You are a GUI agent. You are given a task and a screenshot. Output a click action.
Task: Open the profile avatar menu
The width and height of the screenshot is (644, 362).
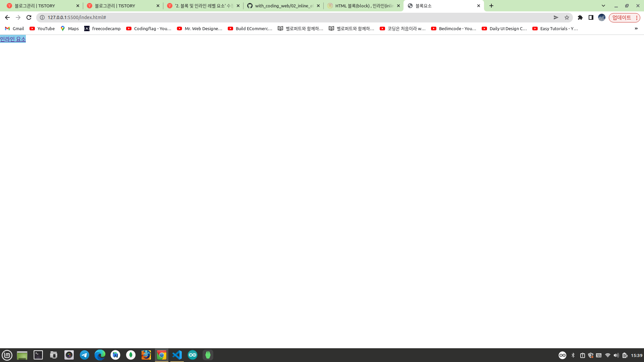[602, 17]
